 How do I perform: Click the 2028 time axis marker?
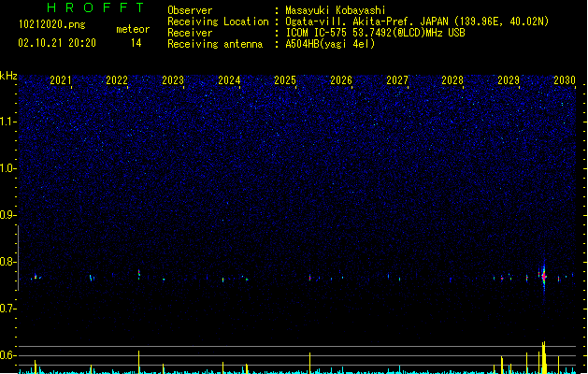click(x=452, y=80)
